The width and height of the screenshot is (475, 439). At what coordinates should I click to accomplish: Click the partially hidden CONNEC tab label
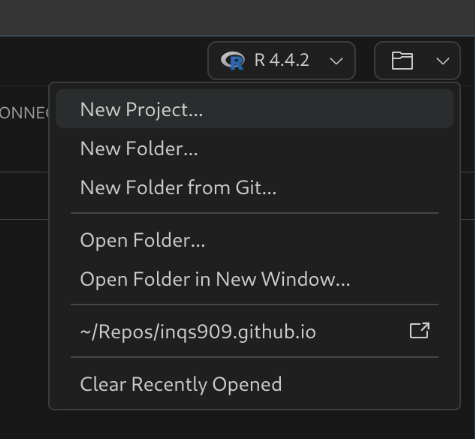24,113
